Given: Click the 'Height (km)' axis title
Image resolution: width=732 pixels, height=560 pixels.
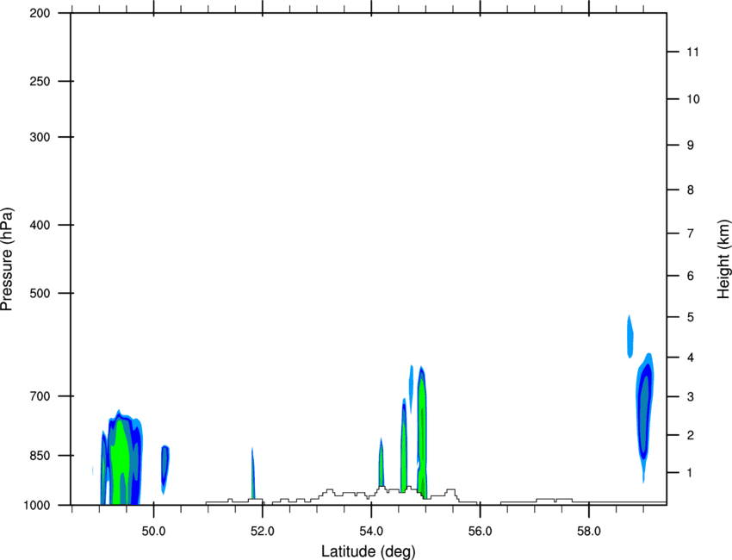Looking at the screenshot, I should pyautogui.click(x=724, y=258).
